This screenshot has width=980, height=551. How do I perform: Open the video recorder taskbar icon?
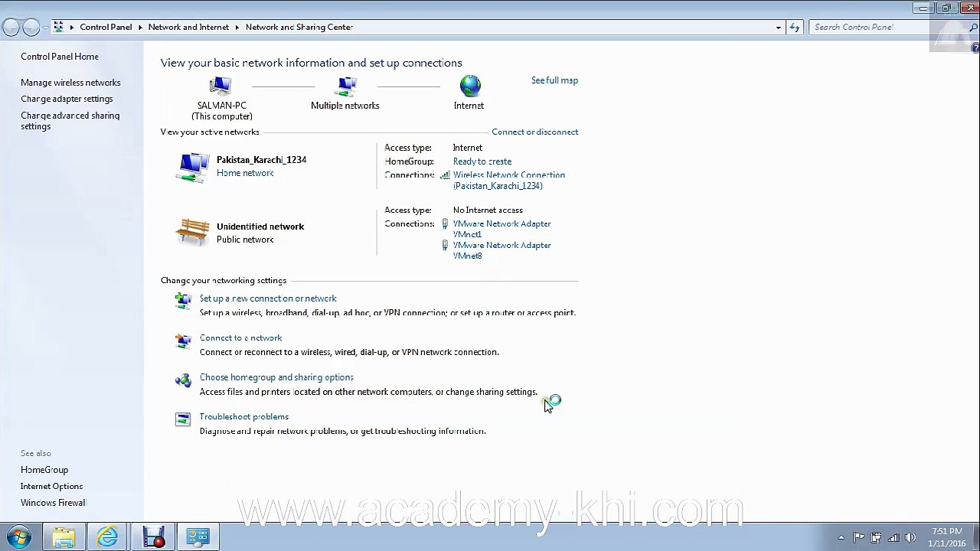153,537
